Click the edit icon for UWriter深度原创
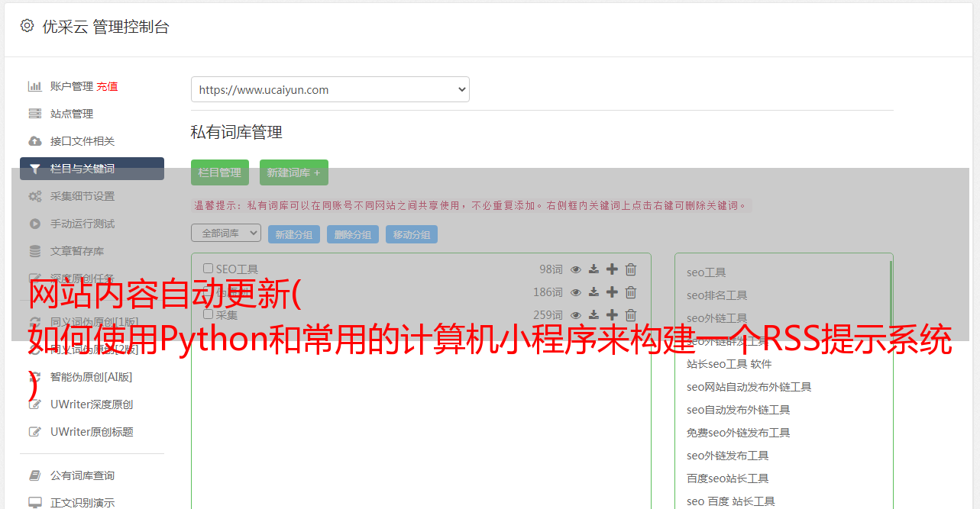 coord(34,404)
